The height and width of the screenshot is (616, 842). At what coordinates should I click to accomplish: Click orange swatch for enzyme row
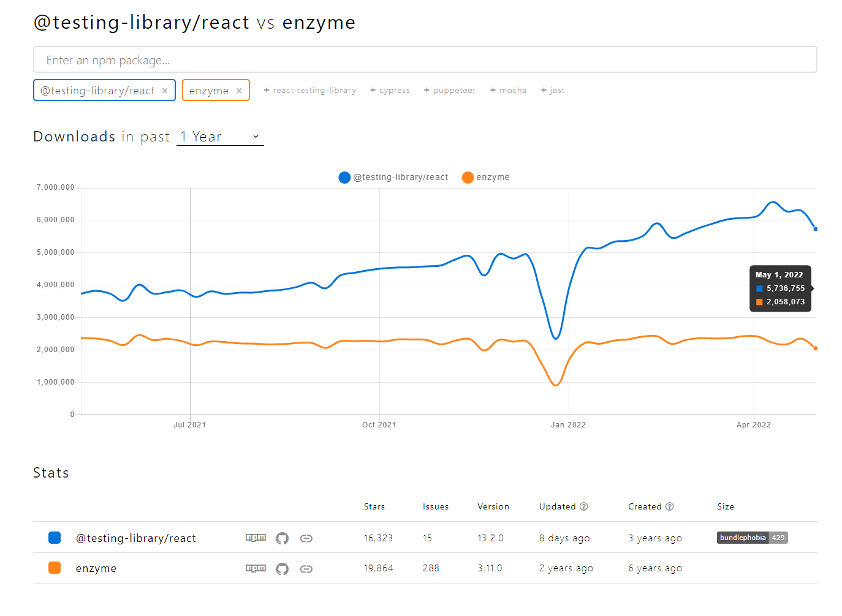point(55,568)
